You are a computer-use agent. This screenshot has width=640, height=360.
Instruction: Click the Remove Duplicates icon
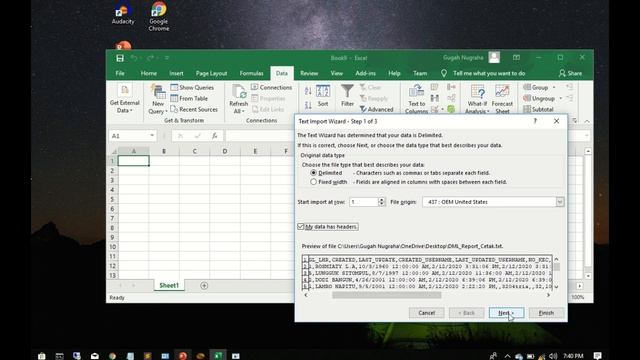pyautogui.click(x=435, y=98)
